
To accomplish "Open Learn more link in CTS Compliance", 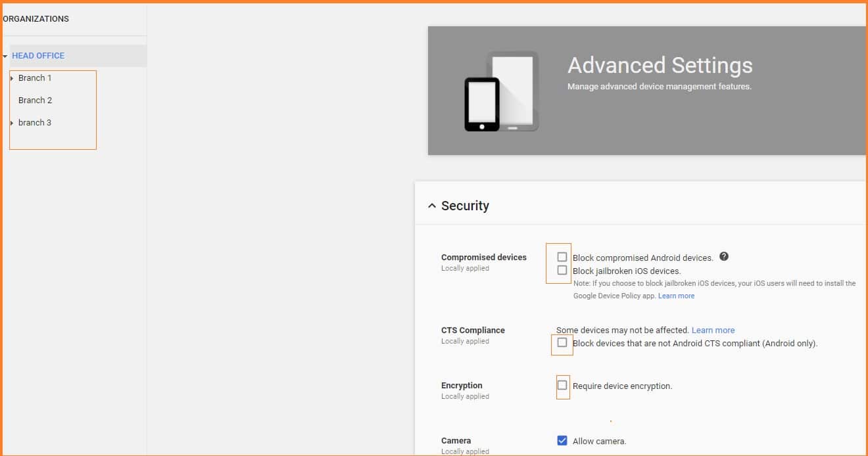I will (x=713, y=331).
